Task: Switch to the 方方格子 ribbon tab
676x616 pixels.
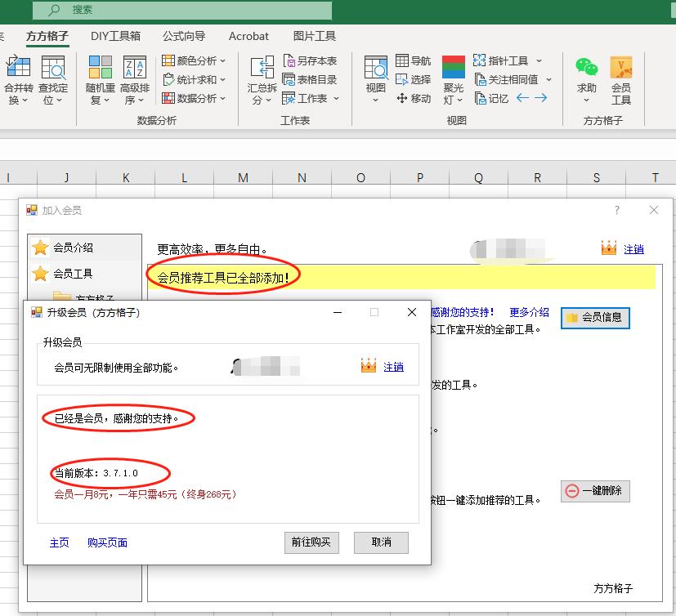Action: [x=47, y=36]
